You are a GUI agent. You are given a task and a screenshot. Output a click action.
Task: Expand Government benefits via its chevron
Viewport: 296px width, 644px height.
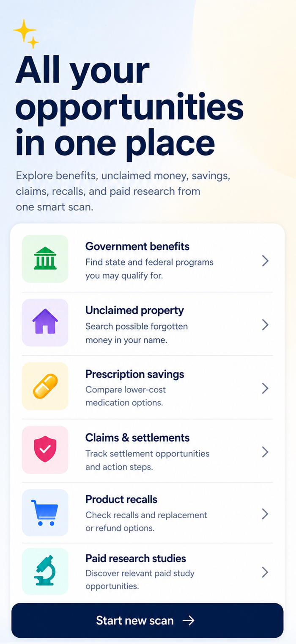pos(265,261)
